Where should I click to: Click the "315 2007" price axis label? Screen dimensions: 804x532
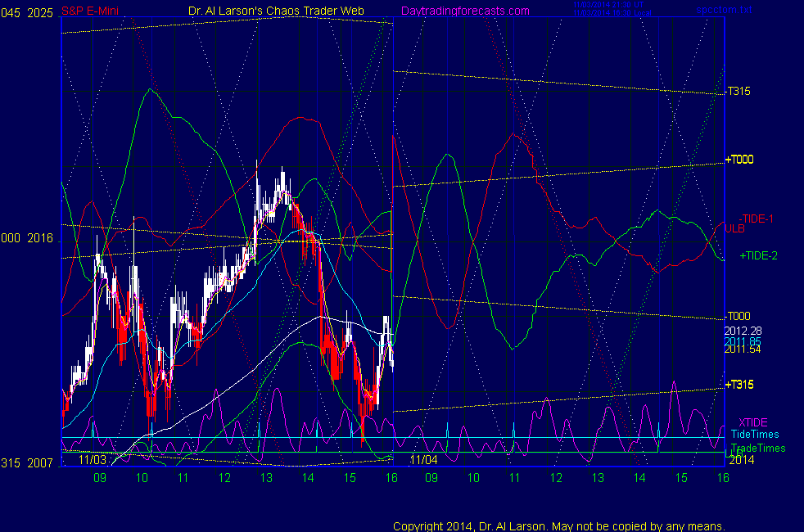coord(27,463)
